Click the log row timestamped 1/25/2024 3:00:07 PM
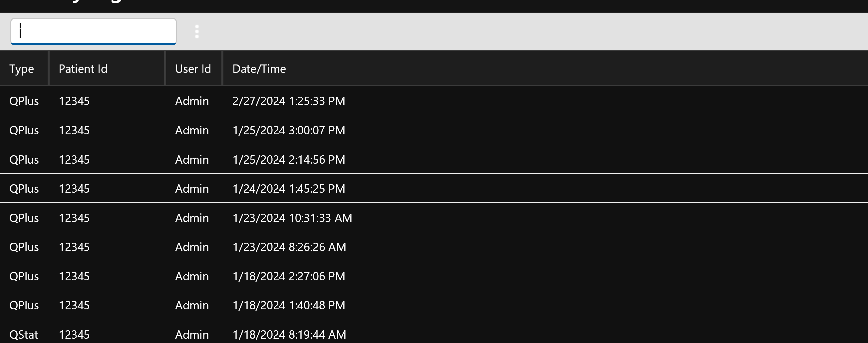This screenshot has height=343, width=868. click(289, 130)
